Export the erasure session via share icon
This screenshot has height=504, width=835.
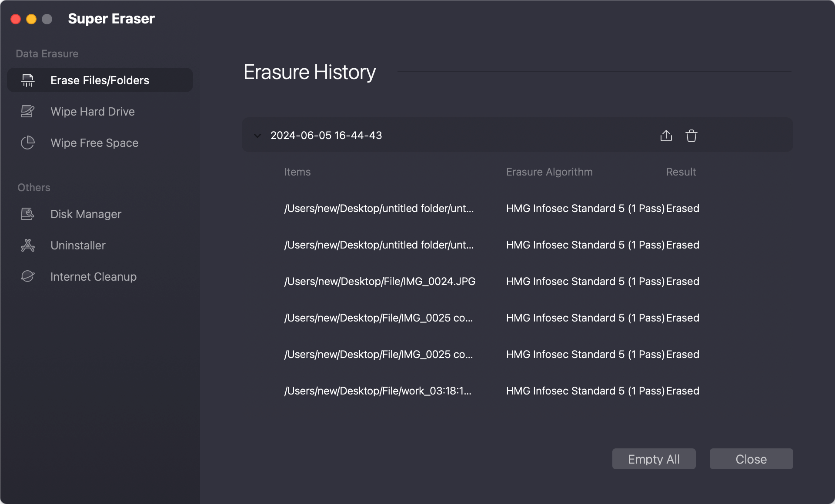pyautogui.click(x=666, y=135)
